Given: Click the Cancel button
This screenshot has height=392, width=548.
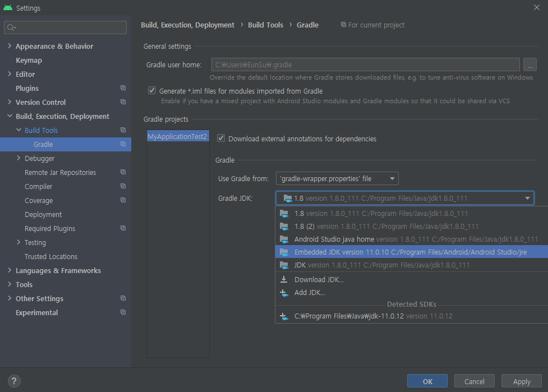Looking at the screenshot, I should pos(475,381).
